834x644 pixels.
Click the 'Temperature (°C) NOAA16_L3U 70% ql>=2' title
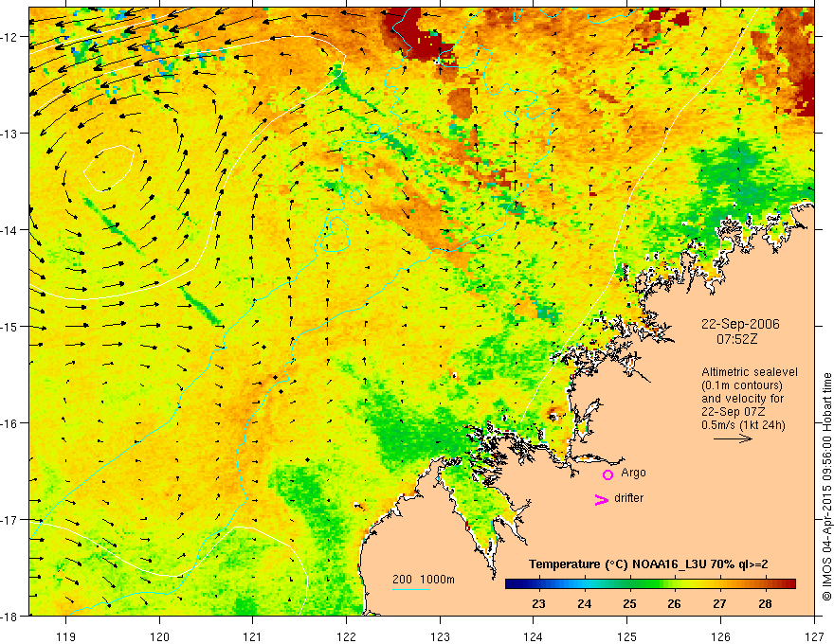point(648,564)
